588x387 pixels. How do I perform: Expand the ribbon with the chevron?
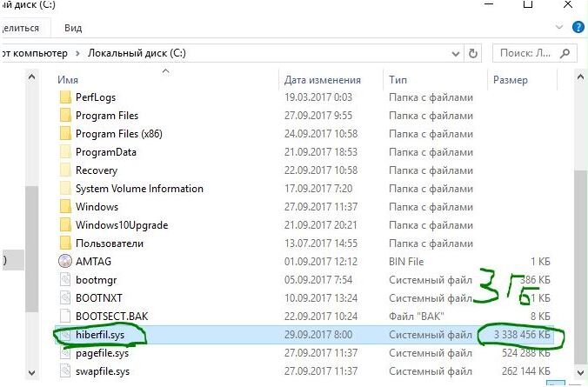(x=559, y=27)
